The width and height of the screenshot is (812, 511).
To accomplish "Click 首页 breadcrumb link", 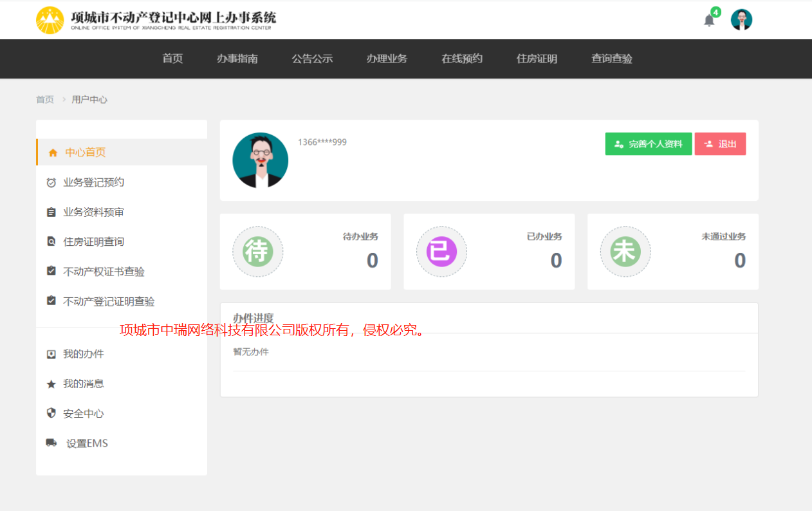I will click(x=45, y=100).
